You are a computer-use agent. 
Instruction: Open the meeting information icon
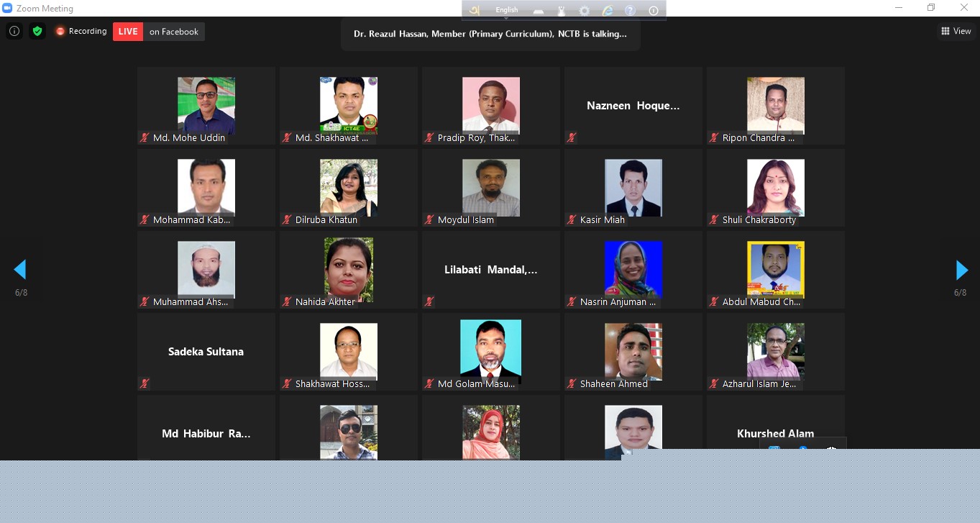[x=14, y=31]
